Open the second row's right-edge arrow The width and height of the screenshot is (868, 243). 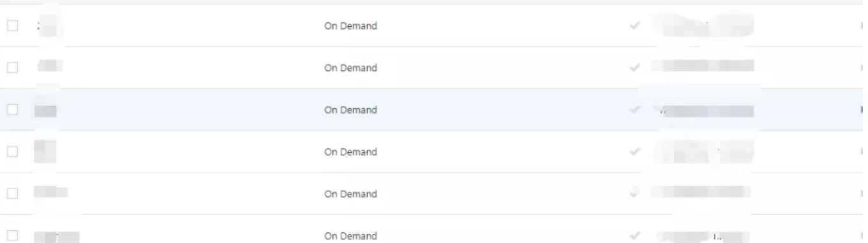(862, 68)
